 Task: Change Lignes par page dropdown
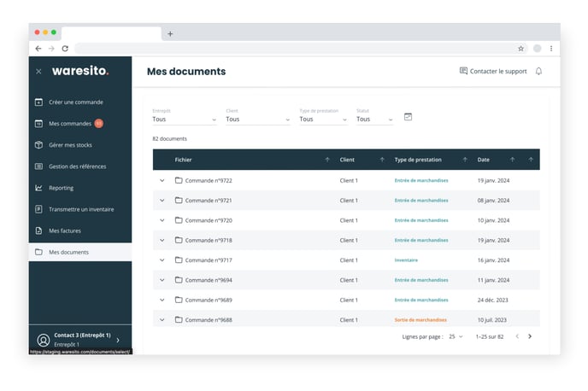pos(456,336)
